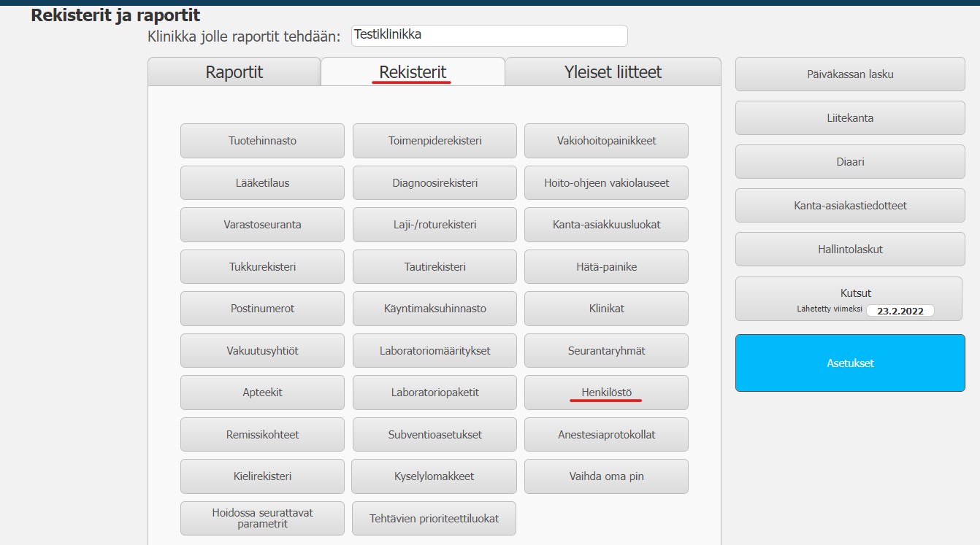Click the Klinikka name input field

489,36
